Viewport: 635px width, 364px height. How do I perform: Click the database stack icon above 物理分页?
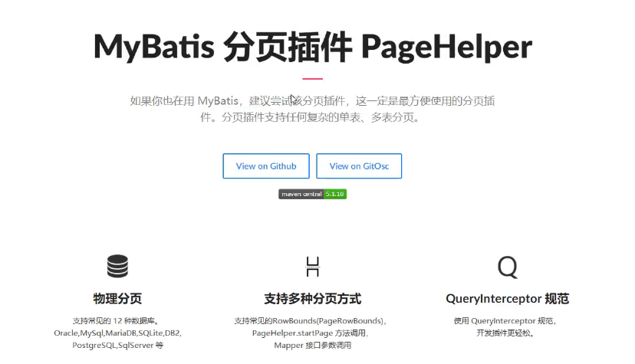coord(117,266)
